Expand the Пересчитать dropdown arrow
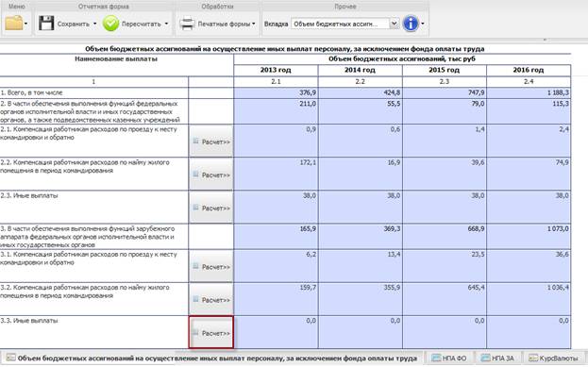 coord(166,24)
